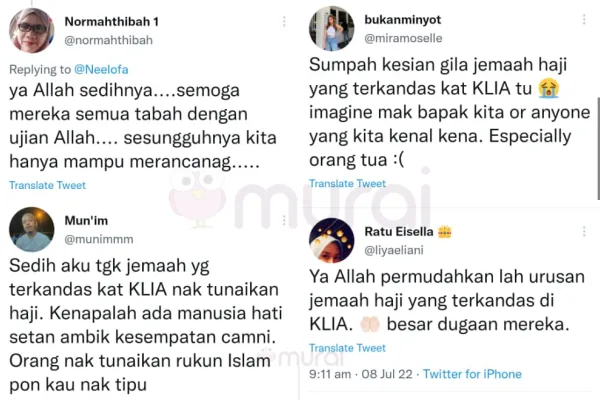
Task: Translate the tweet from Normahthibah 1
Action: tap(47, 185)
